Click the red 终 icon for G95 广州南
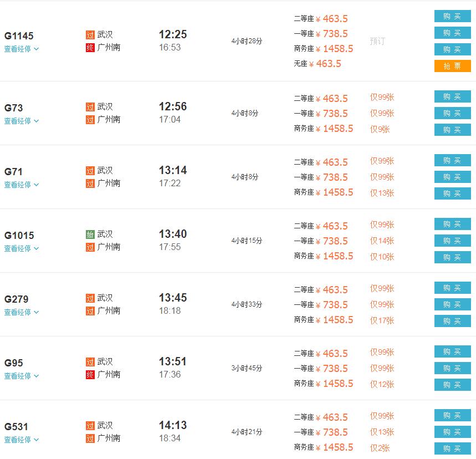The width and height of the screenshot is (476, 459). tap(90, 375)
